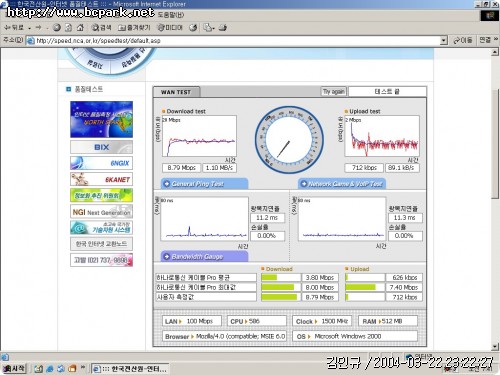Open the Mail icon dropdown arrow
Screen dimensions: 500x375
[x=213, y=28]
